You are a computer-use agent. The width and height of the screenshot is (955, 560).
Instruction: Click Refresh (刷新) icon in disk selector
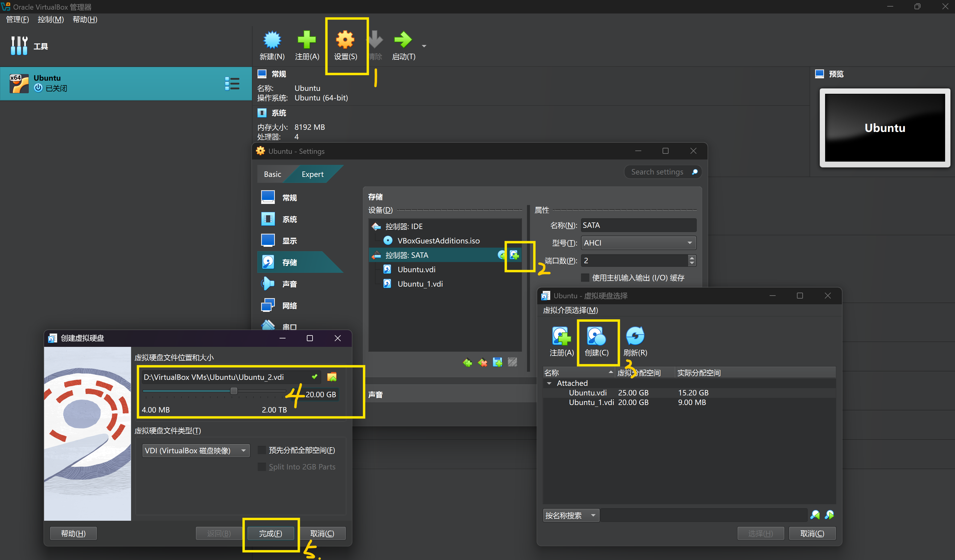pos(635,336)
